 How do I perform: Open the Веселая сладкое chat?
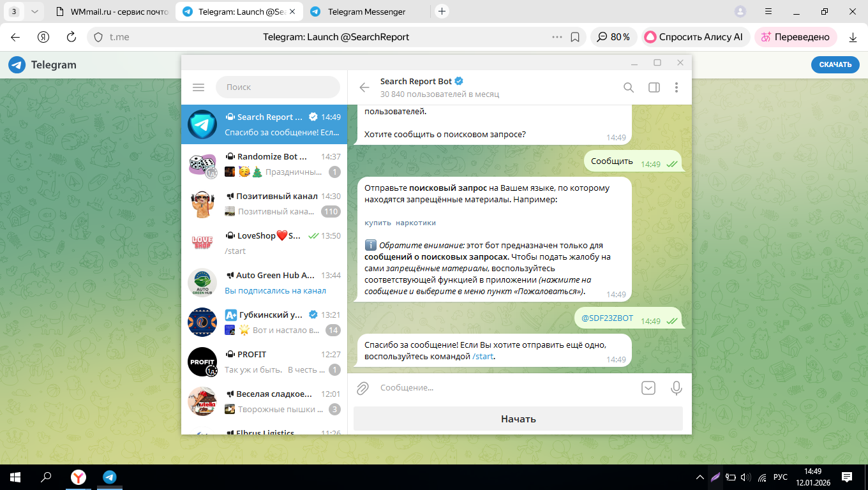point(264,401)
